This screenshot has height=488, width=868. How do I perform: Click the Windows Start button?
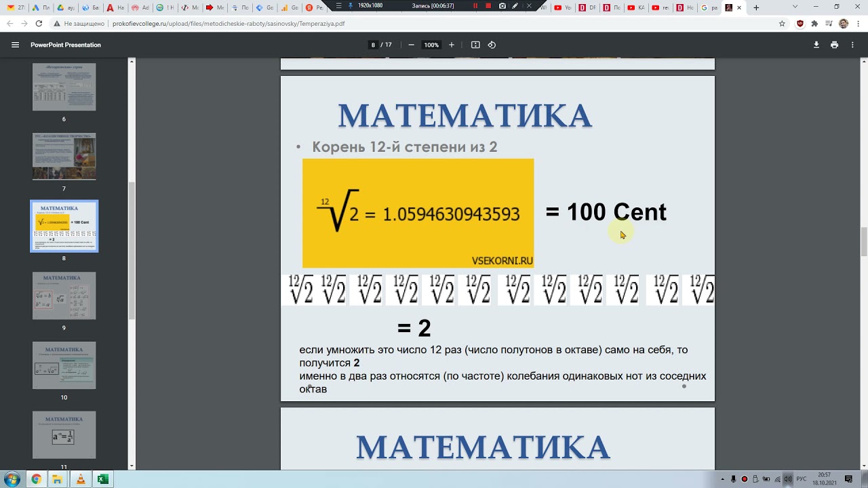click(12, 479)
